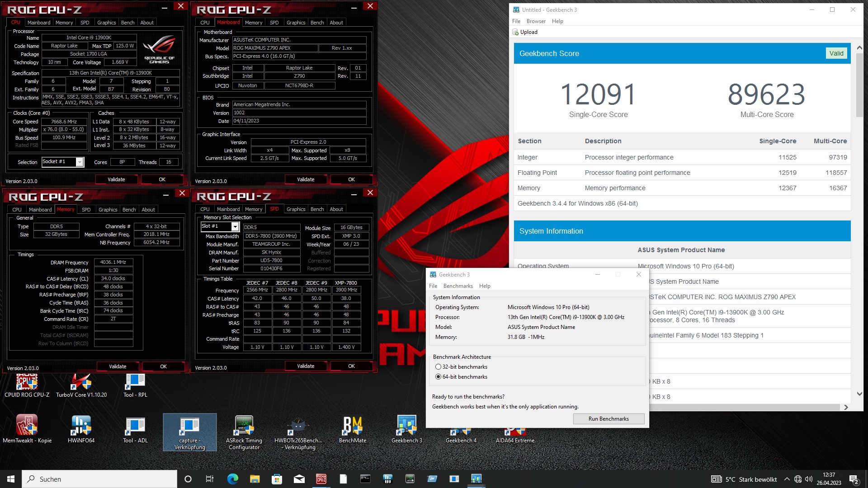Screen dimensions: 868x488
Task: Click Validate in the Memory tab window
Action: click(118, 366)
